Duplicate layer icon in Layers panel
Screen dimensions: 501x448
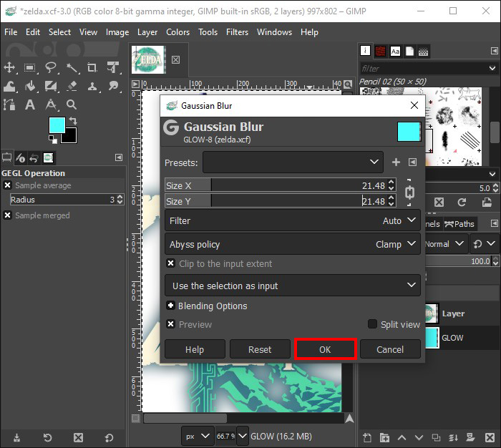pyautogui.click(x=436, y=437)
